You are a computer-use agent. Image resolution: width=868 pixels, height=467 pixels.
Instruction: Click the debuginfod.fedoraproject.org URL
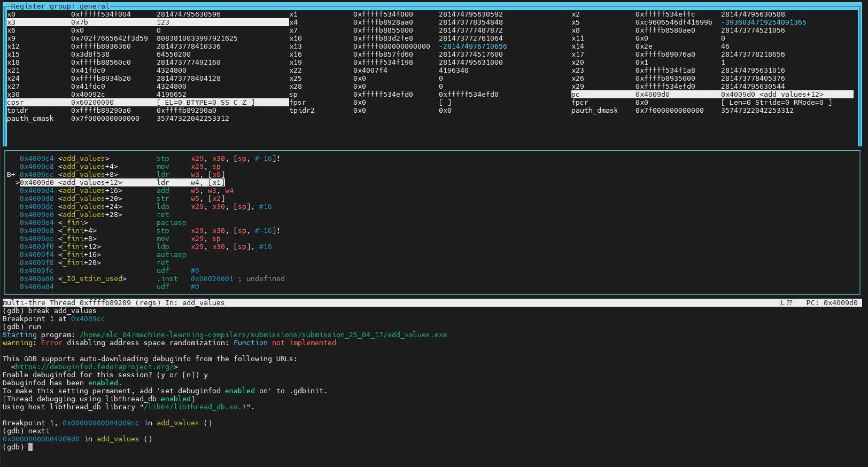[x=94, y=367]
